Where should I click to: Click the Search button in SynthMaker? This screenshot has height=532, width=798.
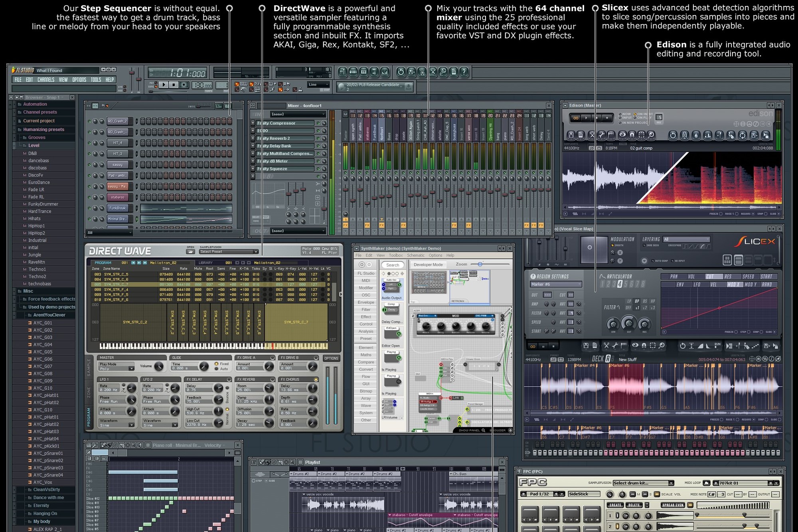393,265
